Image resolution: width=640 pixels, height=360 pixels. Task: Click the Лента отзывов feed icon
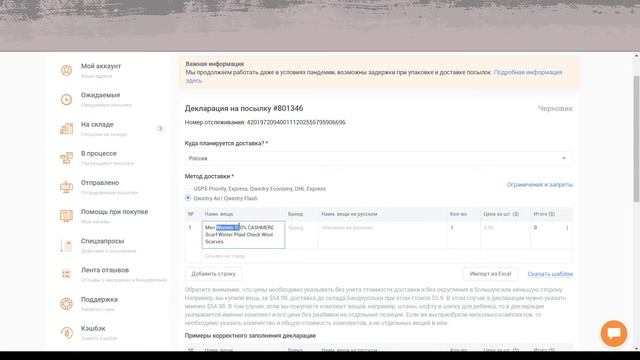(x=66, y=274)
